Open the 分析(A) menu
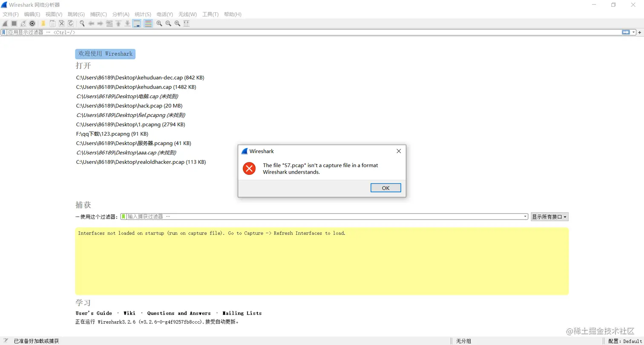The height and width of the screenshot is (345, 644). click(x=121, y=14)
